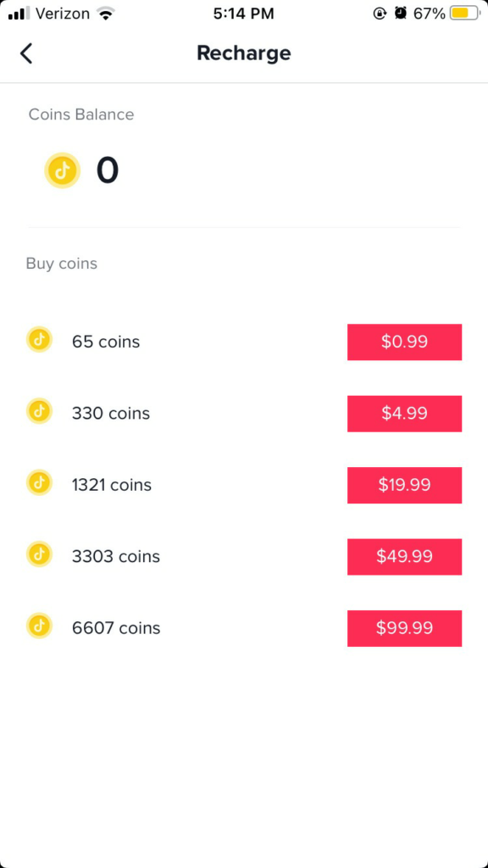This screenshot has width=488, height=868.
Task: Select the $19.99 purchase button
Action: tap(404, 485)
